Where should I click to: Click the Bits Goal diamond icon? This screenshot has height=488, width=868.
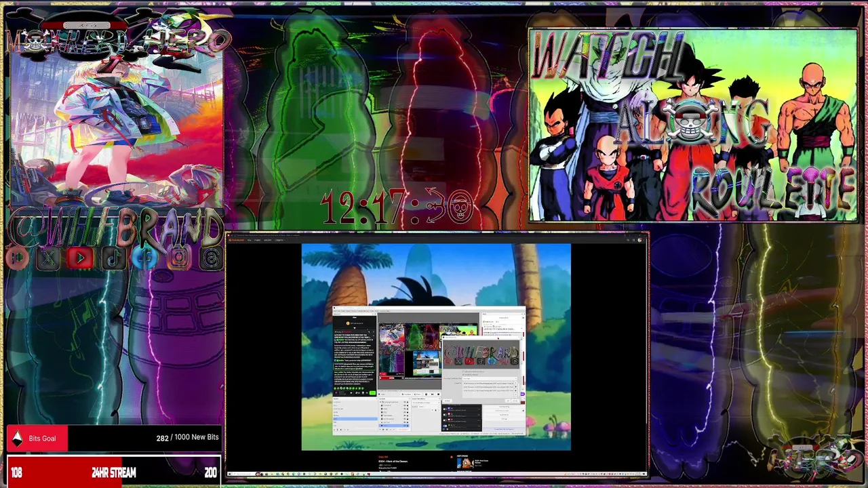pyautogui.click(x=18, y=439)
